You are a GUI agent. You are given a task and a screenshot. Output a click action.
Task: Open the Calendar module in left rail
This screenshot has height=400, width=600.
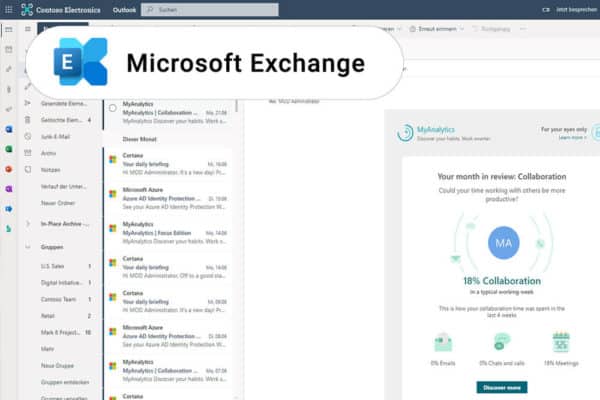tap(8, 49)
